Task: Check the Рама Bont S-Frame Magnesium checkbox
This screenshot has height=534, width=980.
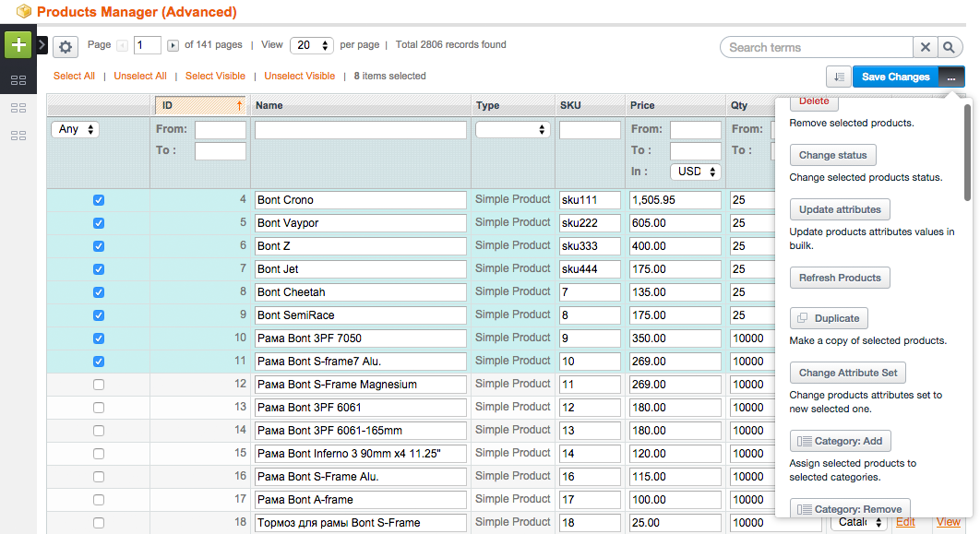Action: (99, 385)
